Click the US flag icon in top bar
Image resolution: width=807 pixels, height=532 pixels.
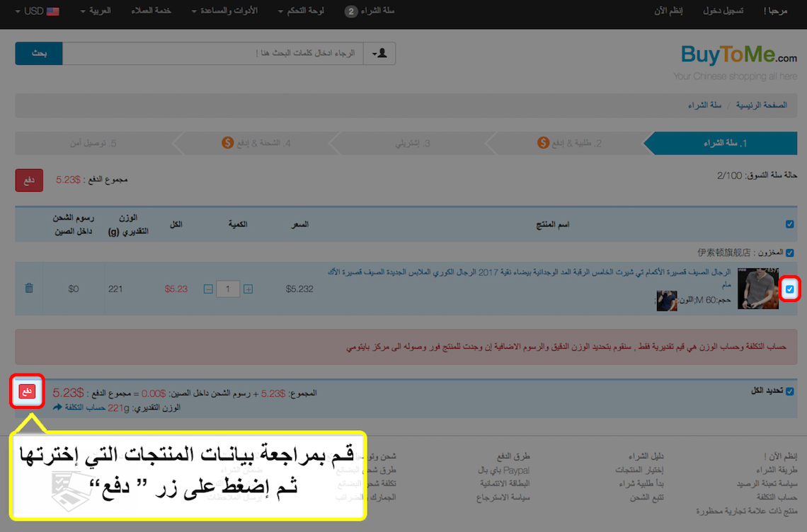click(x=52, y=12)
